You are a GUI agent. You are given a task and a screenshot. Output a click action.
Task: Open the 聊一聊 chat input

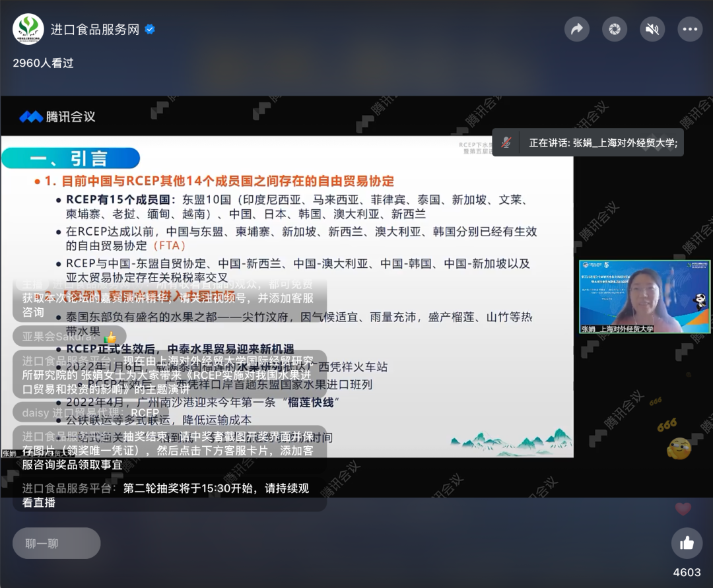(56, 543)
